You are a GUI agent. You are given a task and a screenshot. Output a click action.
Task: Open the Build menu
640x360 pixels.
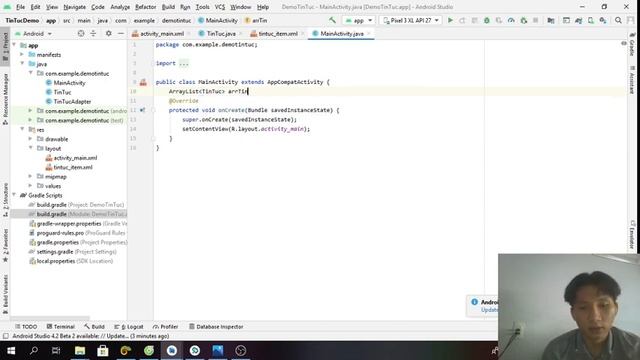[168, 7]
